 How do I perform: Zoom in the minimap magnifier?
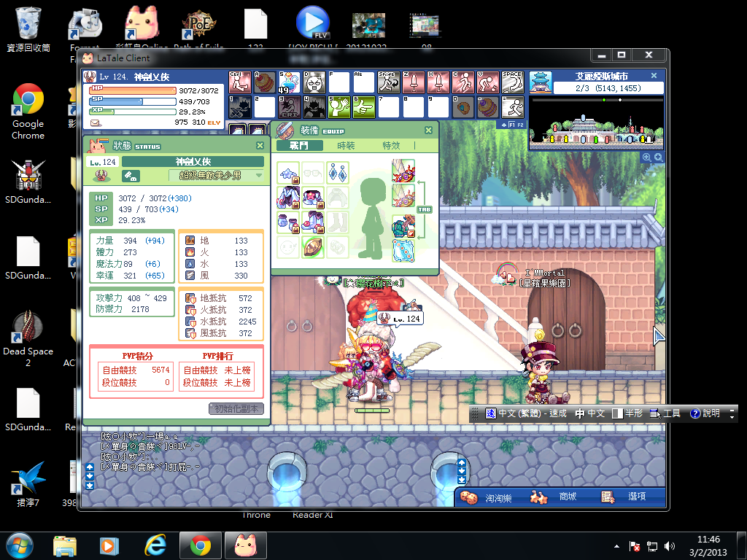(659, 157)
